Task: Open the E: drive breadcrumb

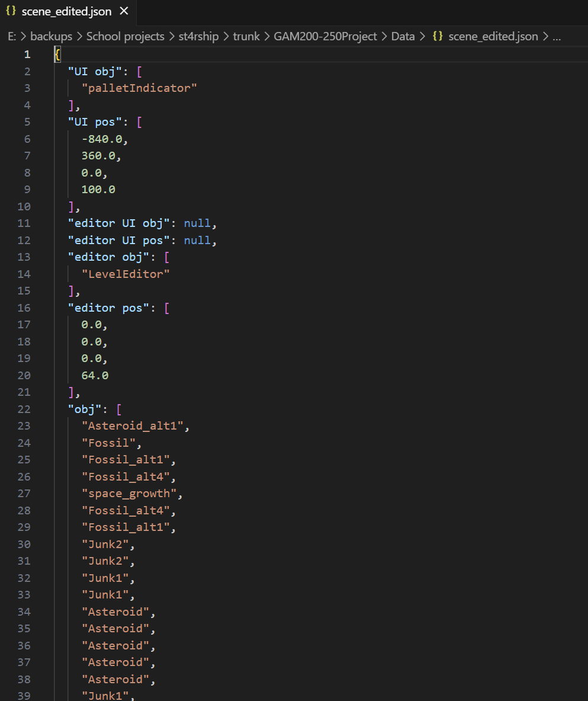Action: [x=12, y=37]
